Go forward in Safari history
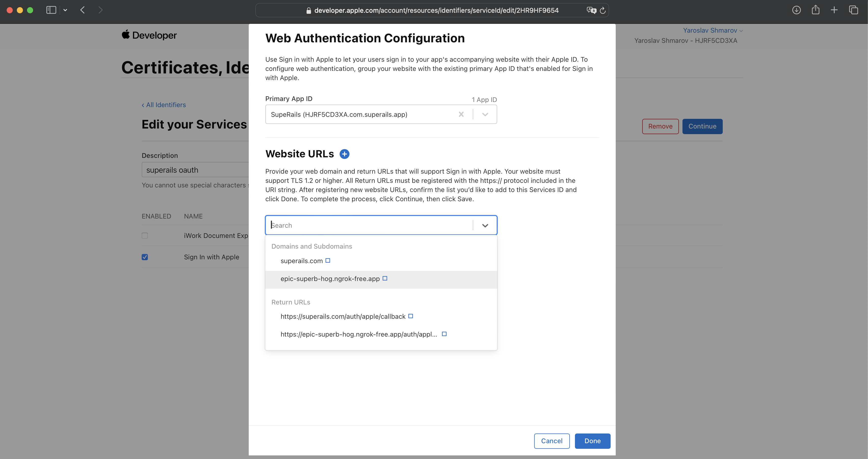The height and width of the screenshot is (459, 868). [100, 10]
